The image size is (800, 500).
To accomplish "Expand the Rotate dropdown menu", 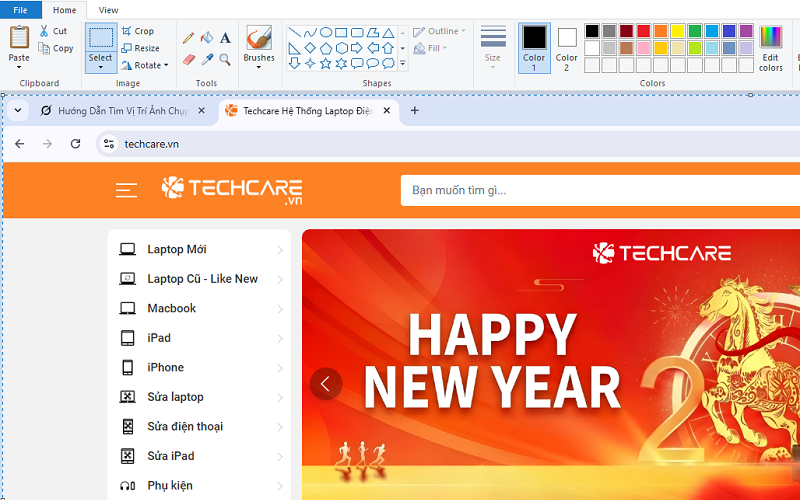I will 166,66.
